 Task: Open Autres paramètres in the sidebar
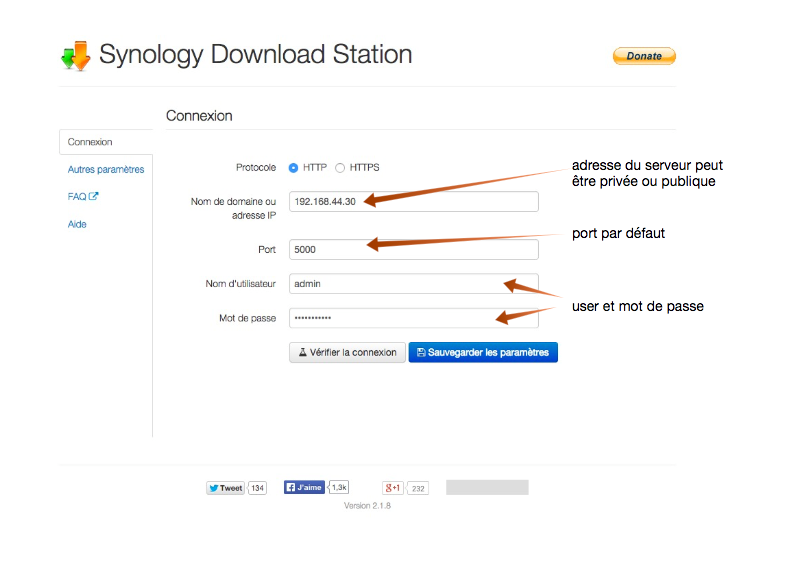point(106,170)
